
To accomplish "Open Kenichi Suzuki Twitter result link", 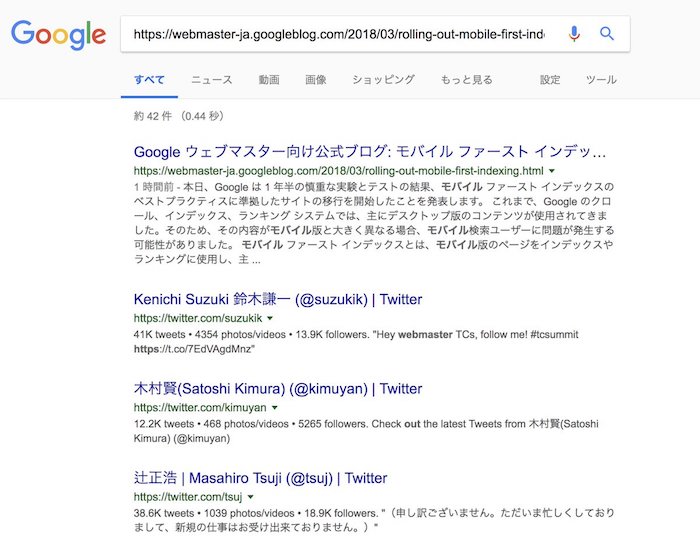I will coord(278,299).
